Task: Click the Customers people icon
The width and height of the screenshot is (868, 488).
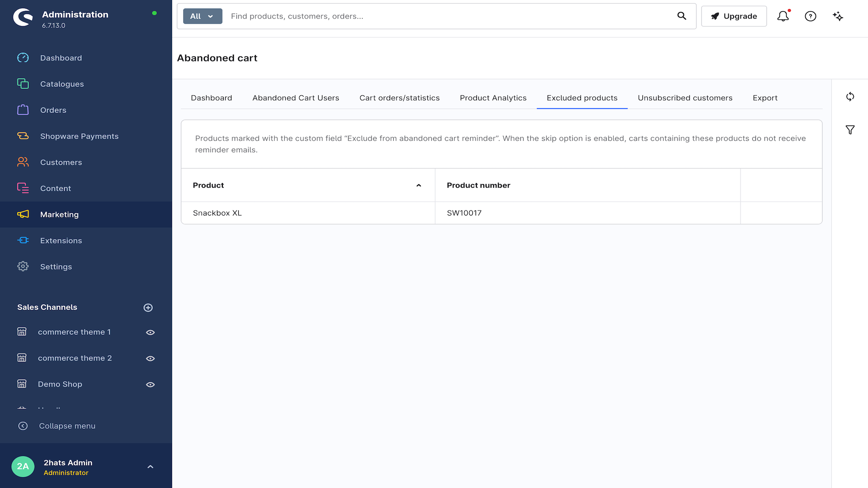Action: 23,162
